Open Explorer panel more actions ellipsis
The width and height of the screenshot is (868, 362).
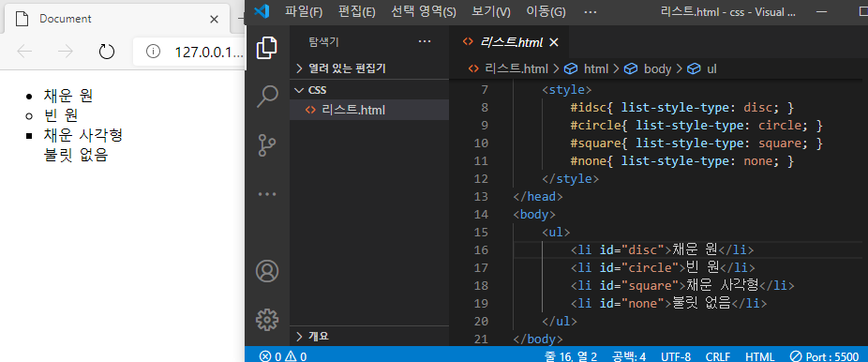424,41
